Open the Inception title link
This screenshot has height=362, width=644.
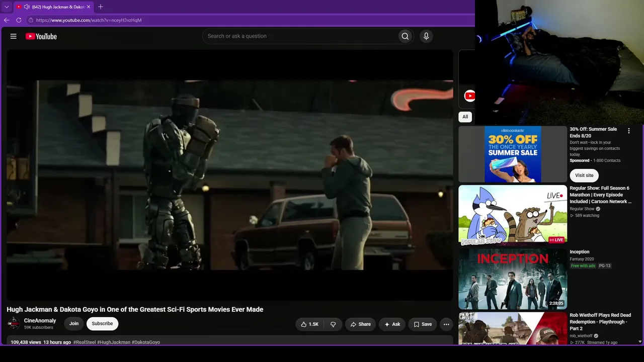(580, 252)
